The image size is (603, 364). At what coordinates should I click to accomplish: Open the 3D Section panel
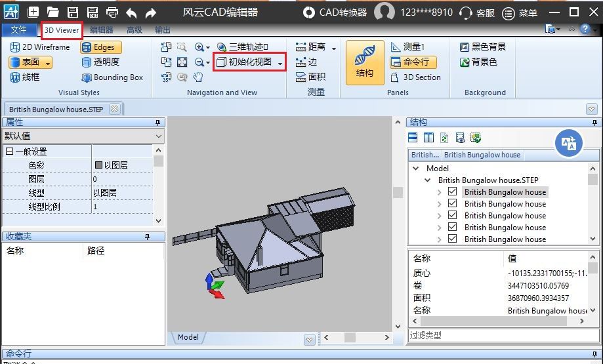(x=415, y=77)
